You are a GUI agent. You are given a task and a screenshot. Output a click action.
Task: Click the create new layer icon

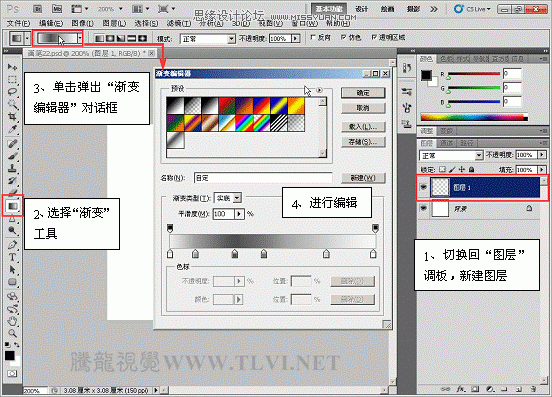click(519, 389)
